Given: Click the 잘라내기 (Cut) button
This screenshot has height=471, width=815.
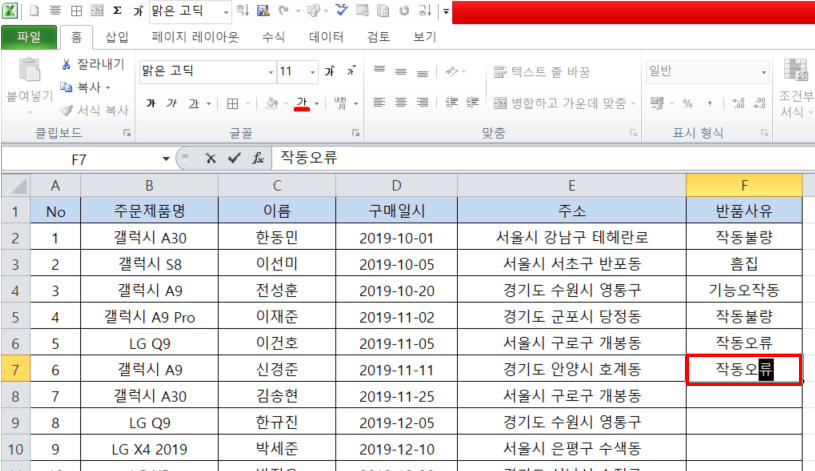Looking at the screenshot, I should click(94, 64).
